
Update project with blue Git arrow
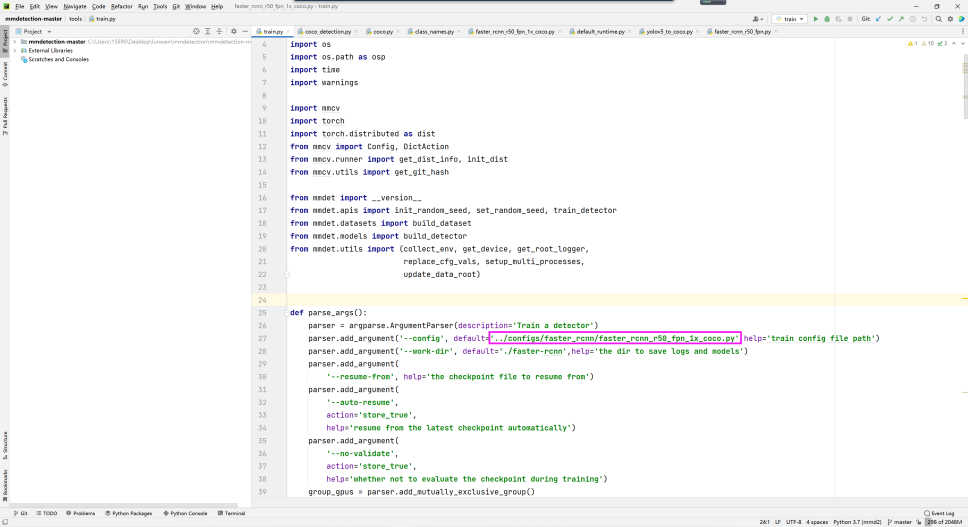pos(878,19)
